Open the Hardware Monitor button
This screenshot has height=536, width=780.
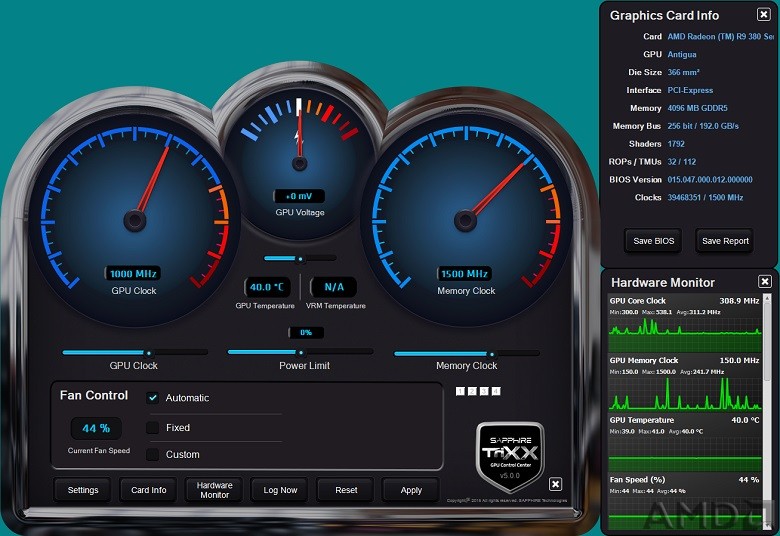click(214, 490)
